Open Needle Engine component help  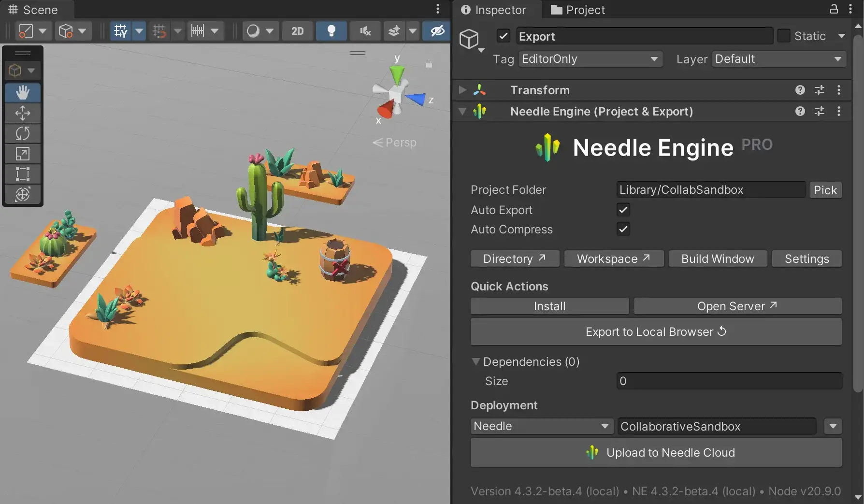(x=800, y=111)
